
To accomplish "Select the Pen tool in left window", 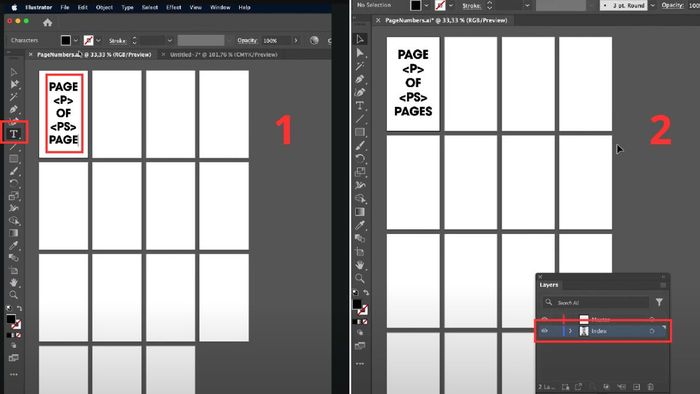I will tap(14, 109).
